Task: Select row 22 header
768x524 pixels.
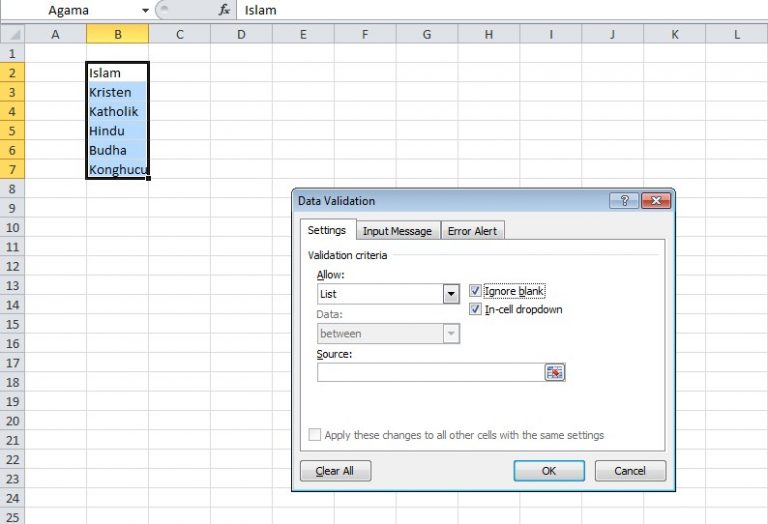Action: point(12,459)
